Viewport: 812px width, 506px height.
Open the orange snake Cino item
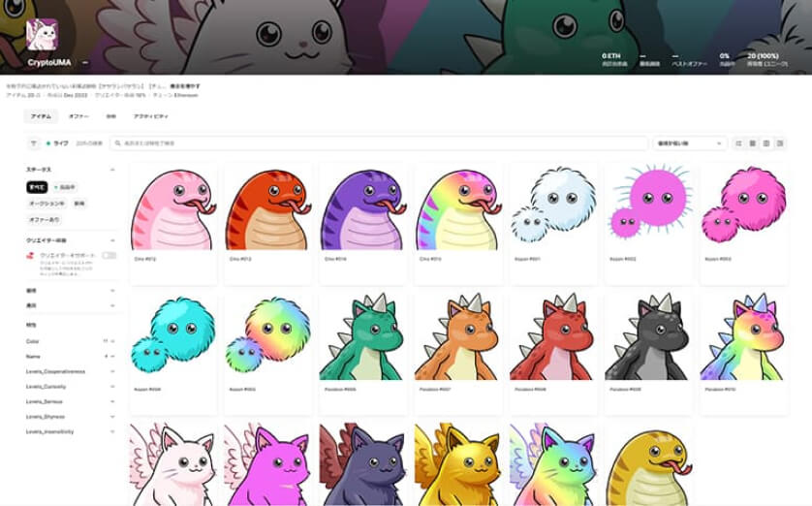point(268,224)
